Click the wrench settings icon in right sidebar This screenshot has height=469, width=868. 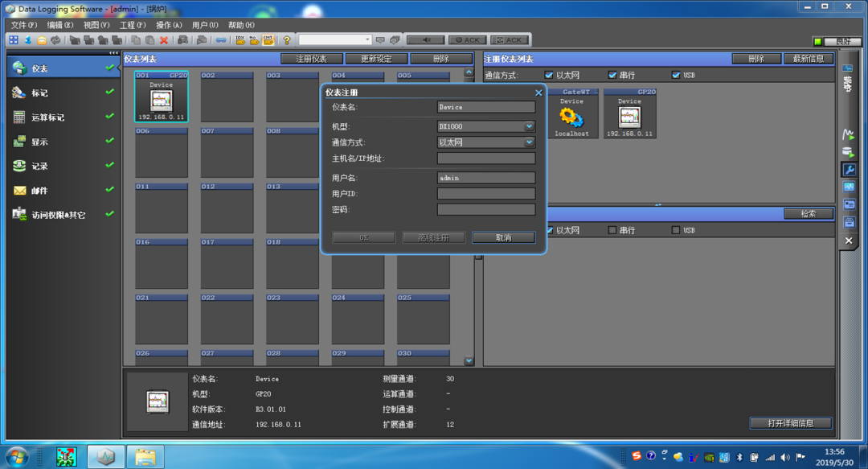coord(849,170)
